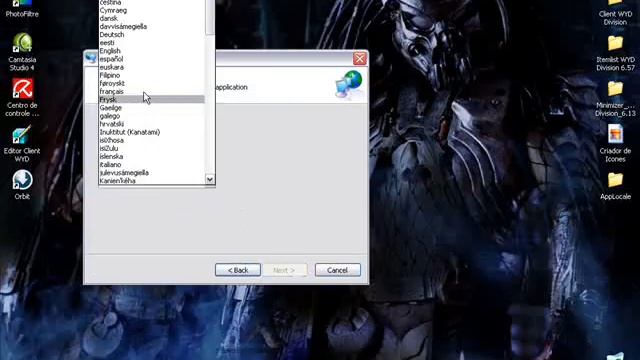640x360 pixels.
Task: Open Camtasia Studio 4 desktop icon
Action: click(22, 52)
